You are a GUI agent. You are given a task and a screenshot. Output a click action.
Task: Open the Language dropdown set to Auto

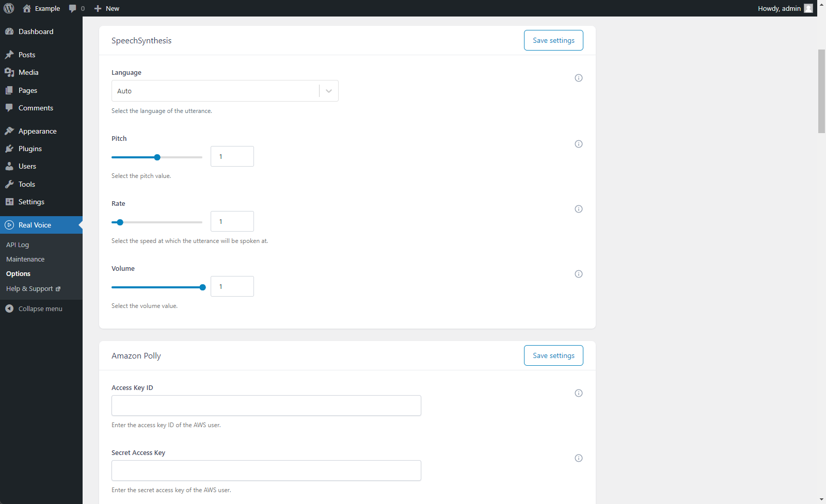pos(225,91)
